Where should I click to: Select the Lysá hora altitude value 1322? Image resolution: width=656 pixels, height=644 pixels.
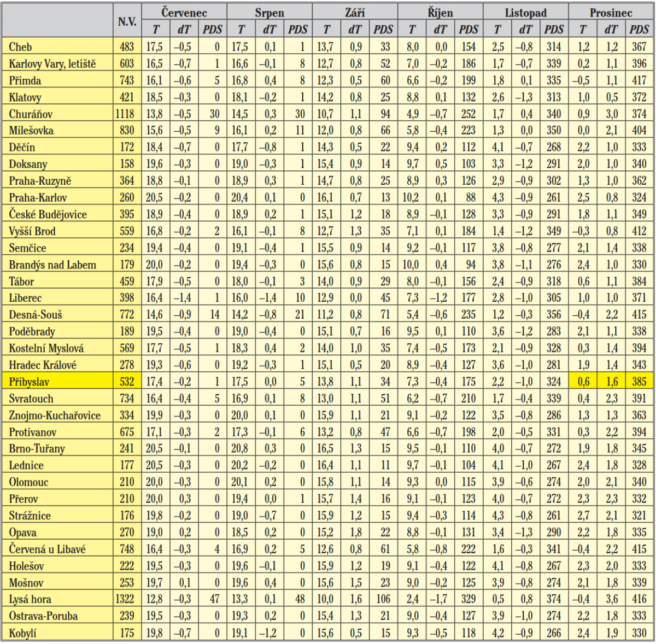click(x=125, y=599)
